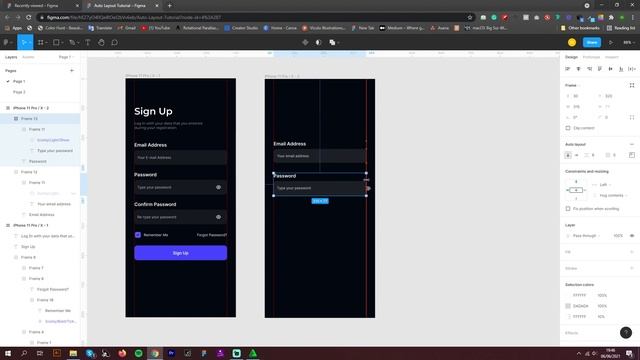640x360 pixels.
Task: Click Align bottom icon
Action: point(621,69)
